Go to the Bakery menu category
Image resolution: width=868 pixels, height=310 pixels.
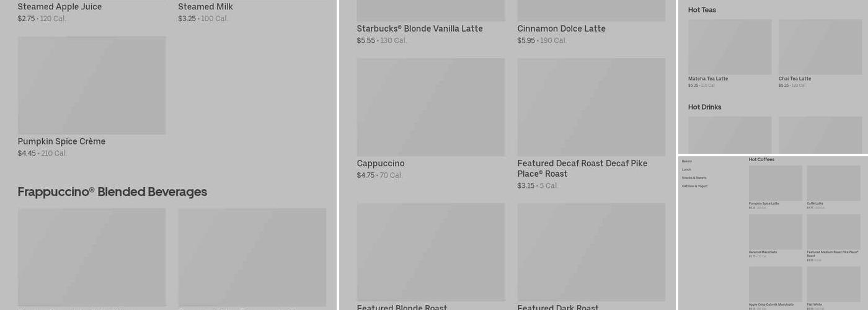click(x=687, y=161)
